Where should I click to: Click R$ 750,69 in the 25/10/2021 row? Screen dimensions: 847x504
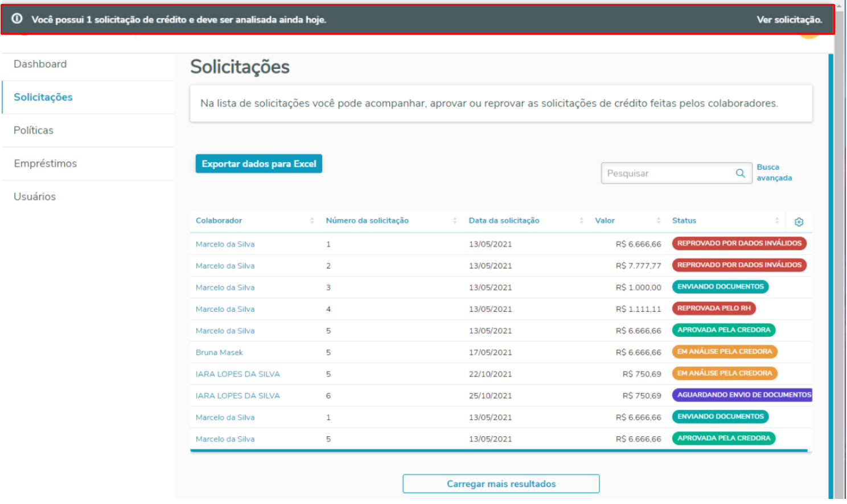point(642,396)
